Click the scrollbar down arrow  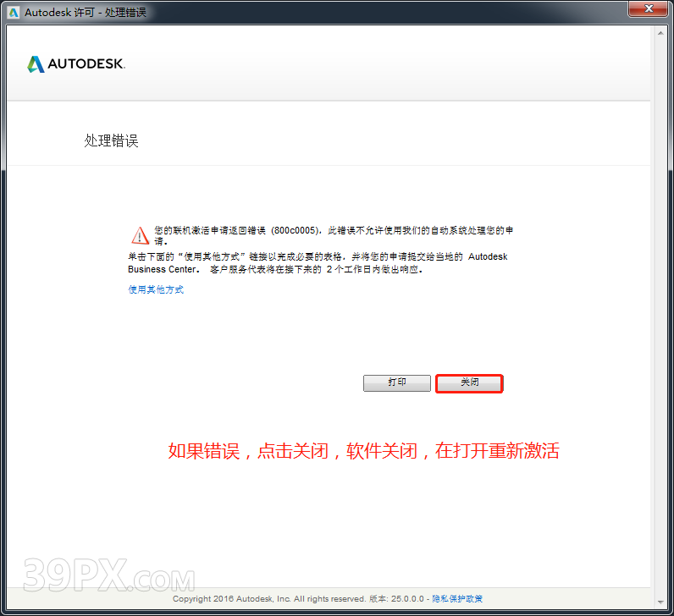[x=660, y=602]
